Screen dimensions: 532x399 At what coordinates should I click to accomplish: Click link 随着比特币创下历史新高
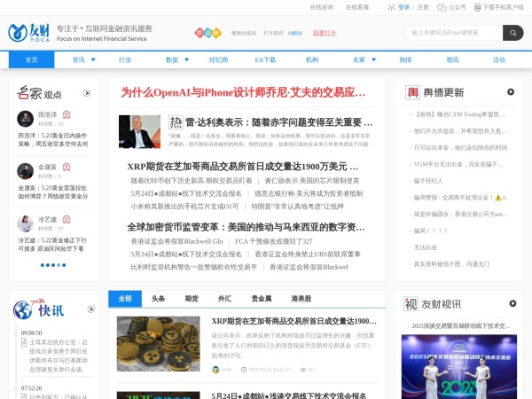click(x=192, y=181)
